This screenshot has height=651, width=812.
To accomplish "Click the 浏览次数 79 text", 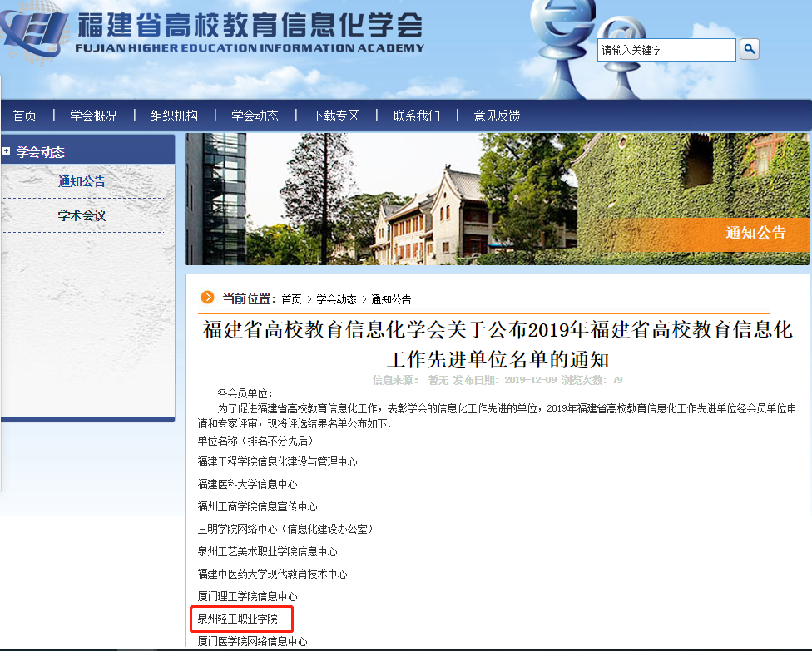I will (x=592, y=380).
